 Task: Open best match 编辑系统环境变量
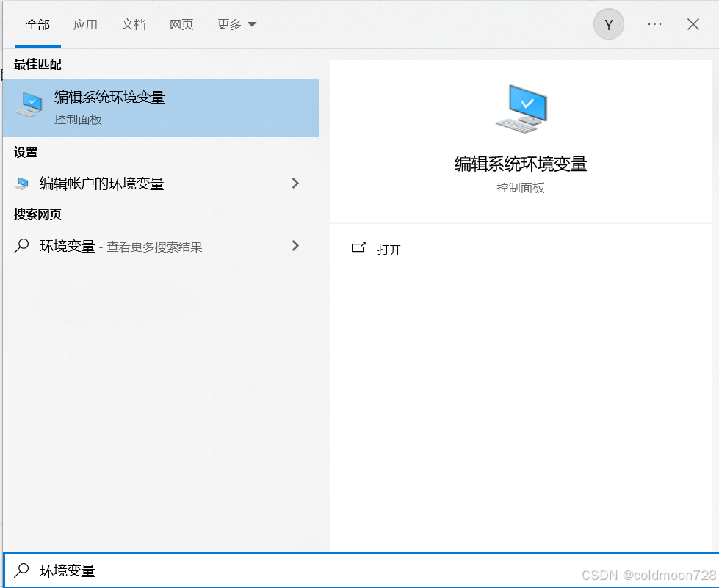click(x=161, y=108)
